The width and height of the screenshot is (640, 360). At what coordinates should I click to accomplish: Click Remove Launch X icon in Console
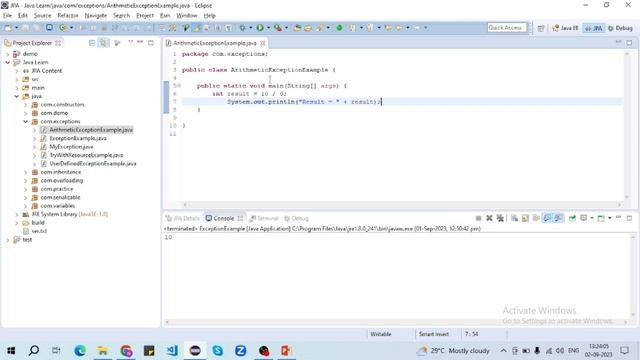pyautogui.click(x=489, y=218)
